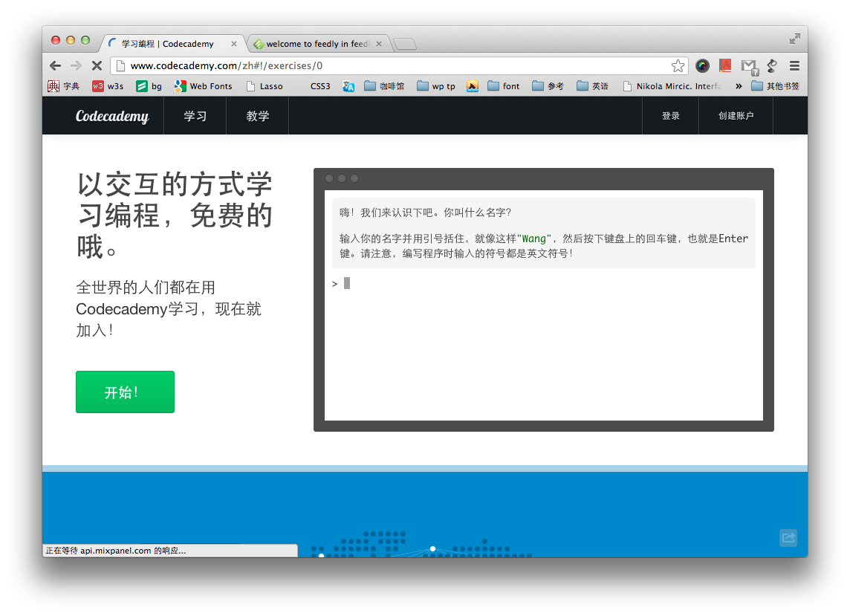Open the wp tp bookmark folder
Image resolution: width=850 pixels, height=616 pixels.
[x=436, y=86]
